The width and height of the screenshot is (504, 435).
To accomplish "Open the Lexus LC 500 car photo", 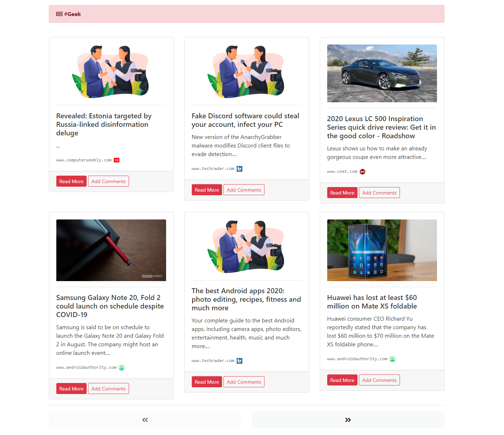I will [382, 73].
